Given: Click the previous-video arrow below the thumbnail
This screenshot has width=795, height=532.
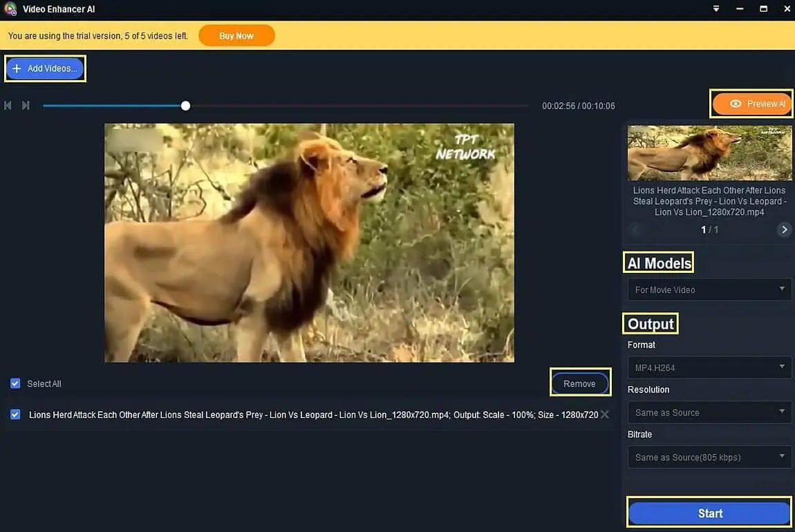Looking at the screenshot, I should 635,229.
